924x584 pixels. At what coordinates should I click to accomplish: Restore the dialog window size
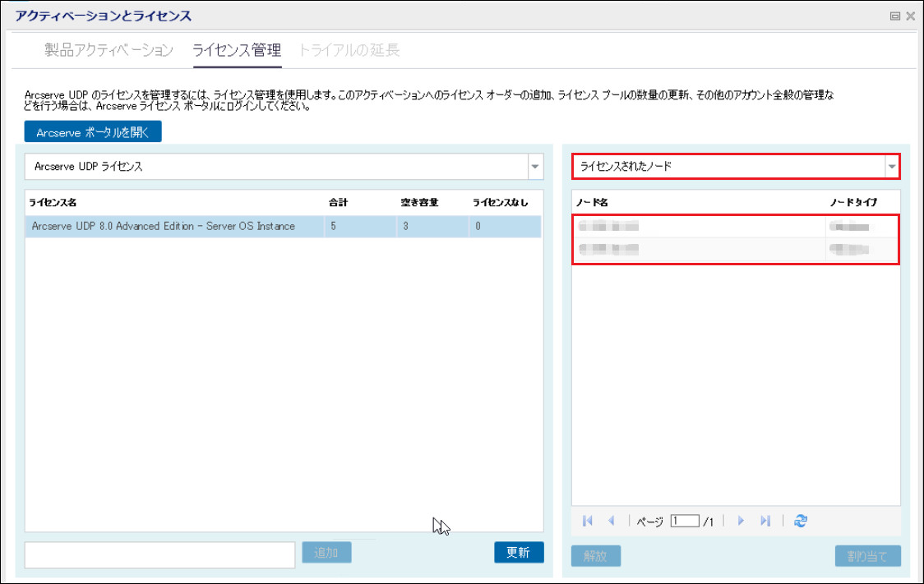(895, 16)
